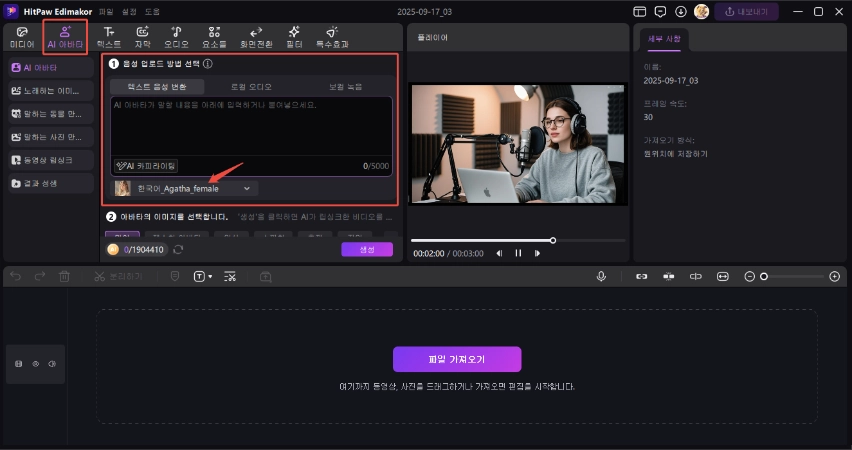Click the 파일 가져오기 import button
852x450 pixels.
click(x=456, y=359)
